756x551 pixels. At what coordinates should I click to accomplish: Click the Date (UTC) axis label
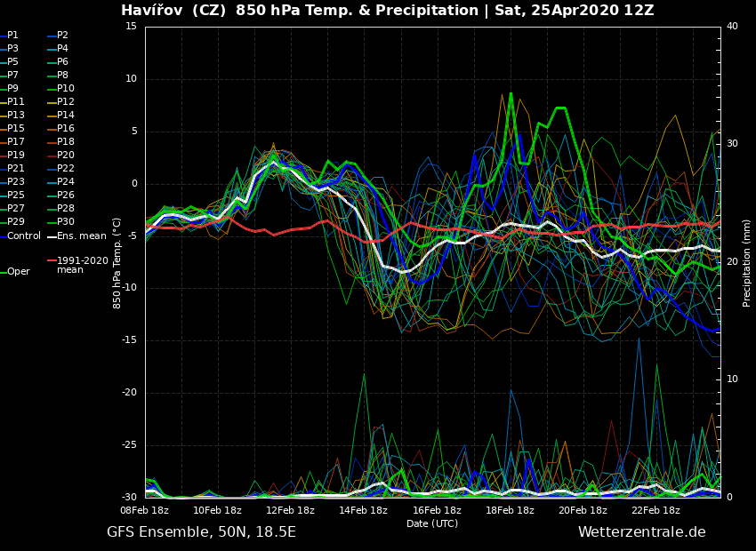pos(432,523)
